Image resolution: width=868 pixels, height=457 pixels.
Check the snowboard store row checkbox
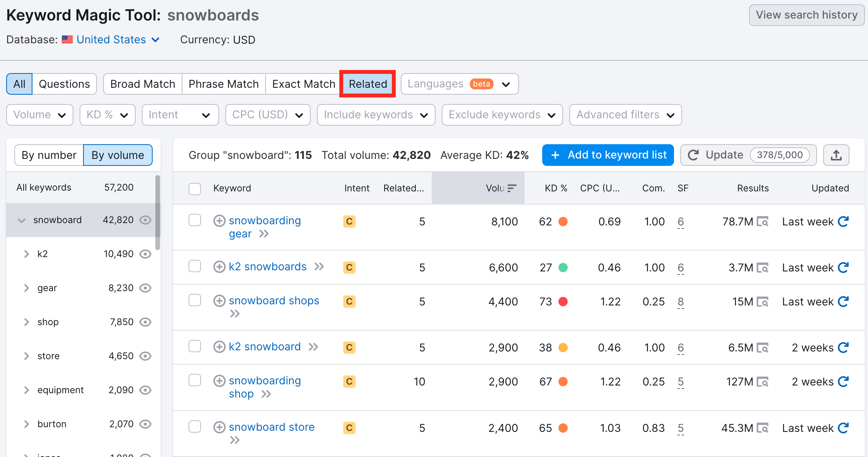coord(195,427)
